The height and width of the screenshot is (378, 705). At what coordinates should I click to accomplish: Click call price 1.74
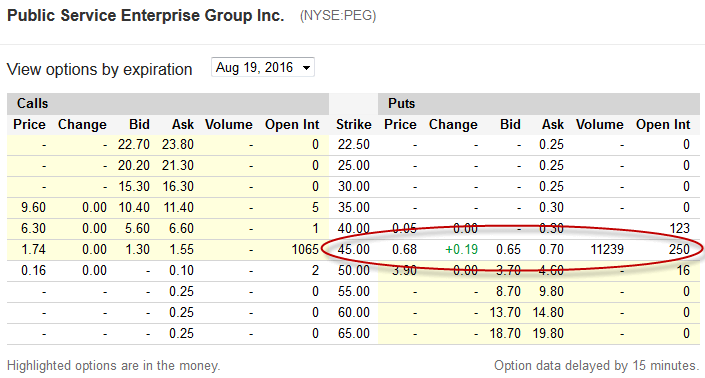33,249
